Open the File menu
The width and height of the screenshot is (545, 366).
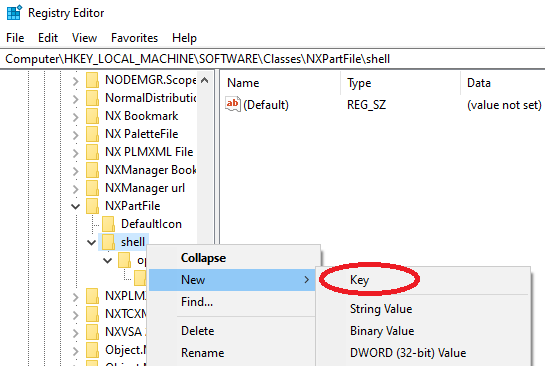[15, 38]
